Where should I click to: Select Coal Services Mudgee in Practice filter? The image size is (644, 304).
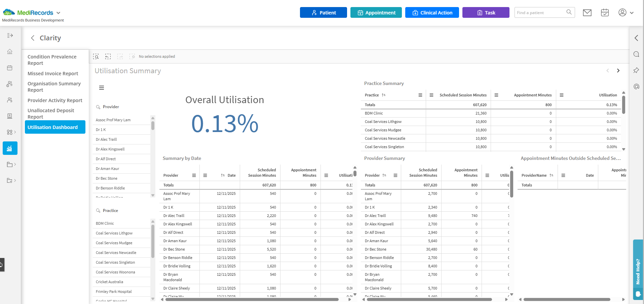(x=114, y=243)
